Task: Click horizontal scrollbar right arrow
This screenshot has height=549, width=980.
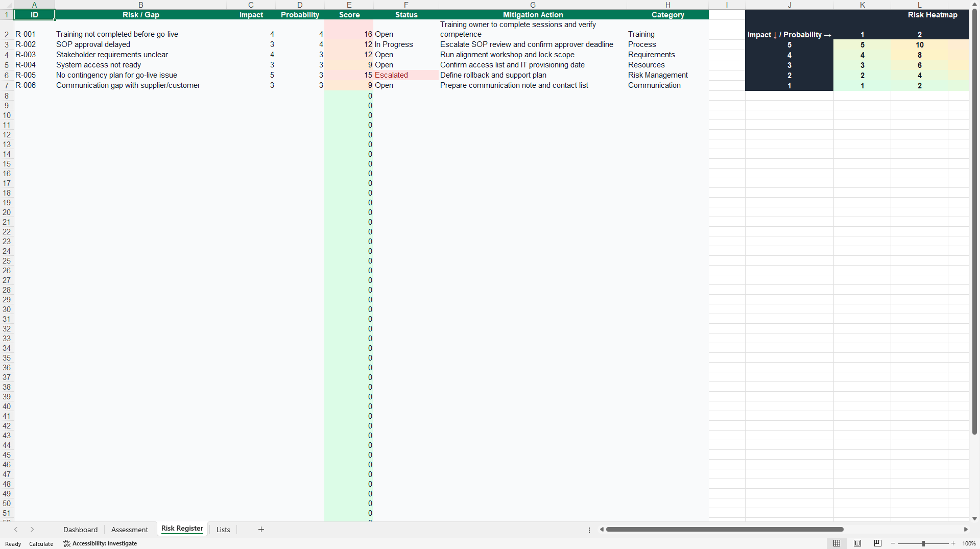Action: (x=966, y=530)
